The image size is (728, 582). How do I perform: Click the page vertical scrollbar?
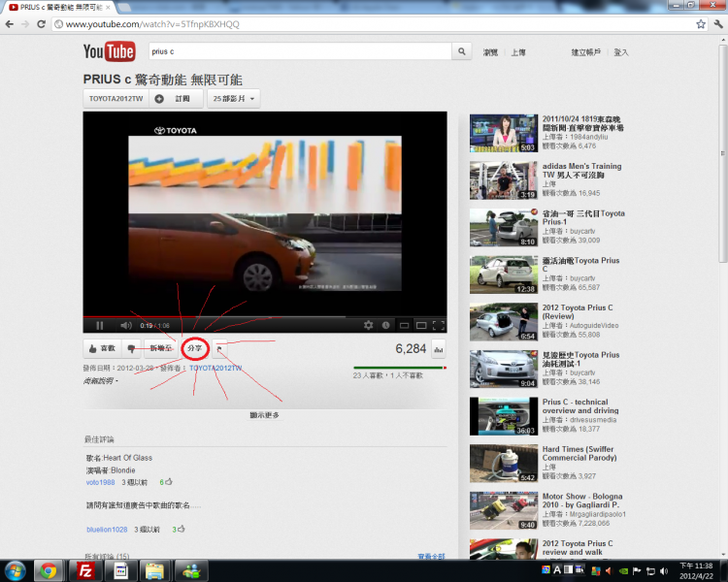coord(723,153)
